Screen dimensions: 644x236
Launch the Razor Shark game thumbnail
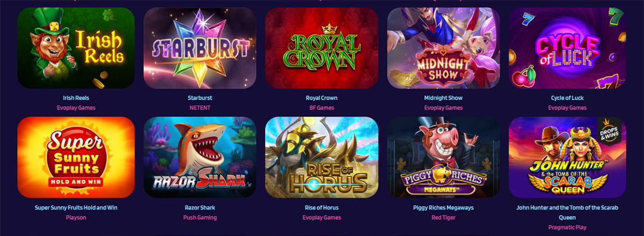click(x=200, y=157)
